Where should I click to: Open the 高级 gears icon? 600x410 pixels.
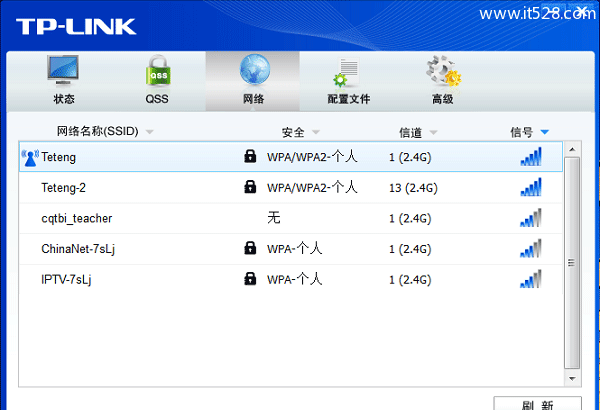click(443, 71)
